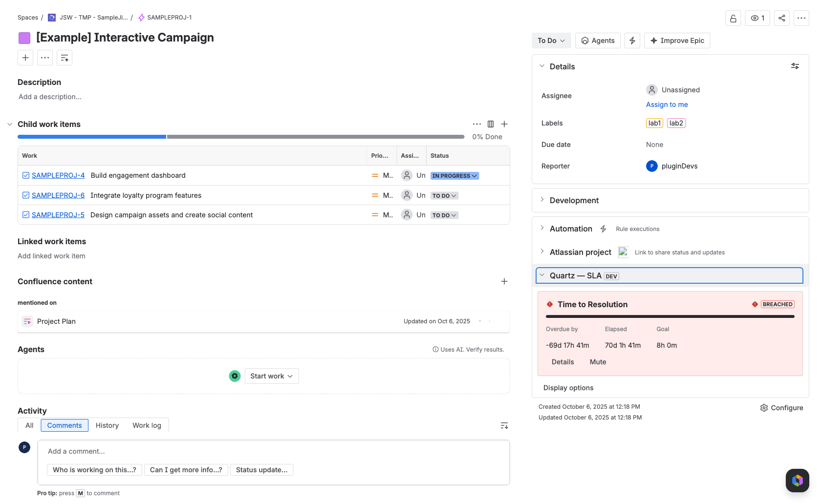Click the green agent avatar icon
The height and width of the screenshot is (504, 821).
pyautogui.click(x=235, y=376)
